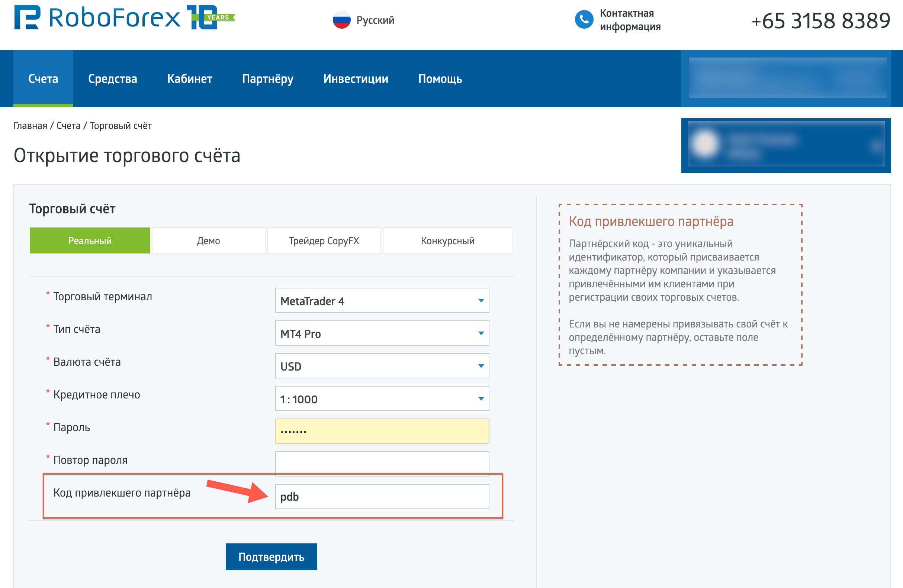903x588 pixels.
Task: Click the RoboForex logo
Action: (x=125, y=17)
